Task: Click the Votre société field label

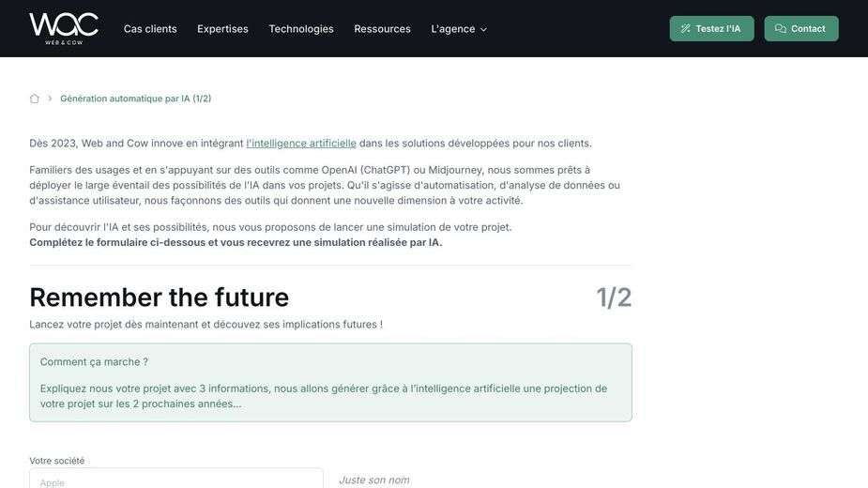Action: tap(57, 461)
